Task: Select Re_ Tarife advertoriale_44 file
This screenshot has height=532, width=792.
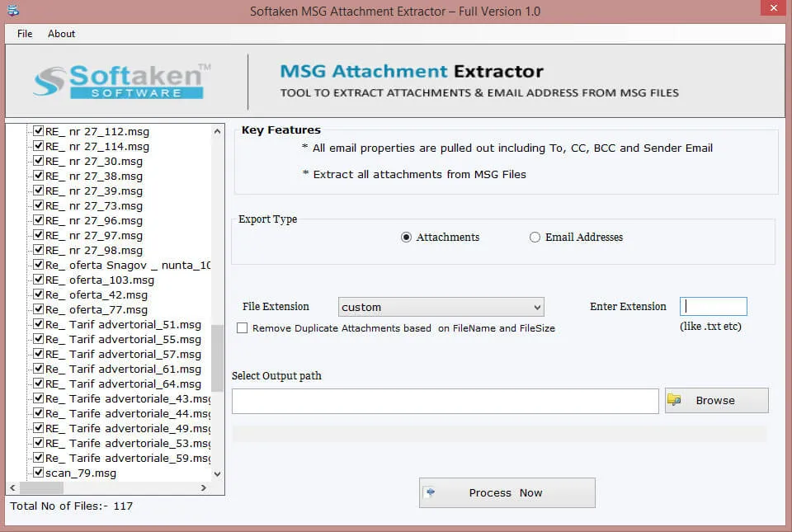Action: tap(128, 413)
